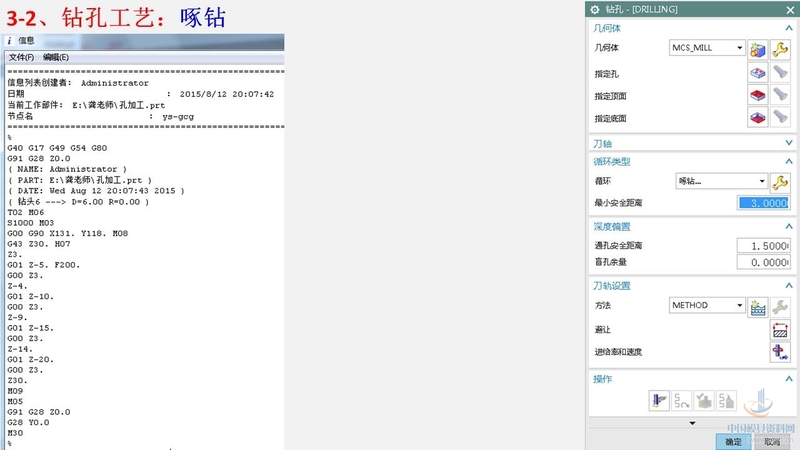Click the gear icon in DRILLING dialog title
Viewport: 800px width, 450px height.
594,10
